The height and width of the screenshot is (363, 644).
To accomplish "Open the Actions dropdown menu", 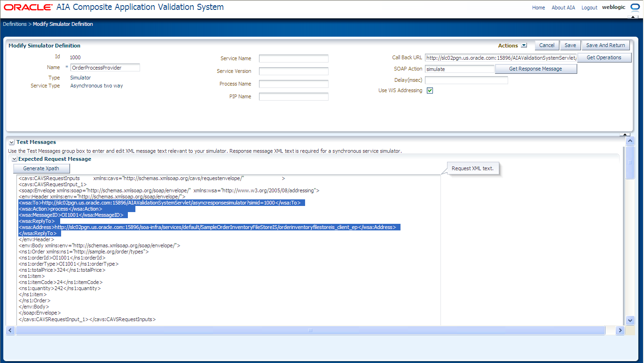I will 524,46.
